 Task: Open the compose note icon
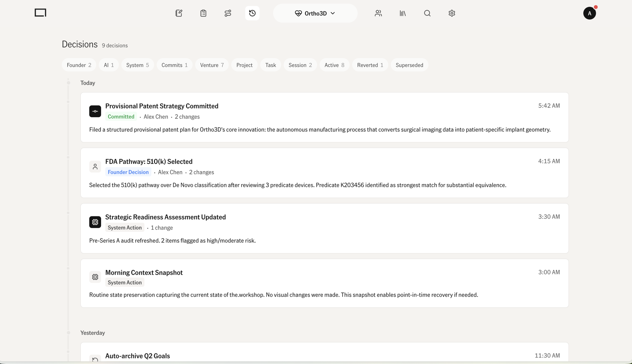179,13
